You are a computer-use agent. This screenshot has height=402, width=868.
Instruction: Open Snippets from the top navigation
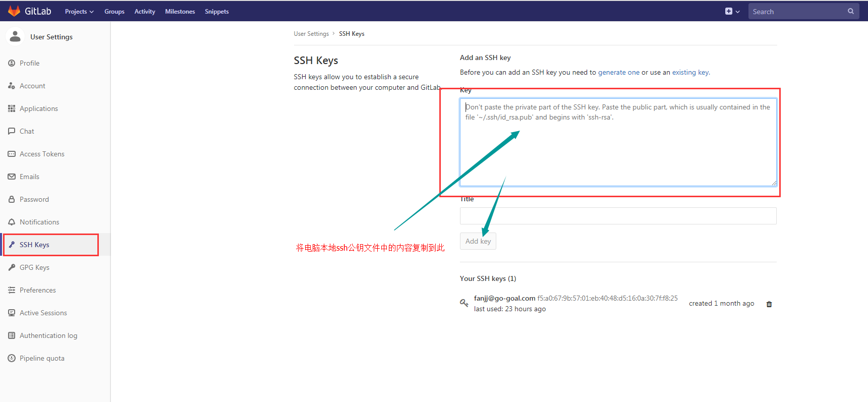pos(217,12)
